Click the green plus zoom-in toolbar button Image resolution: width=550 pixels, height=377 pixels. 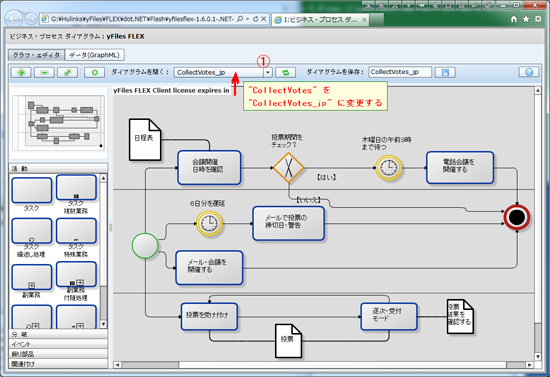[21, 73]
